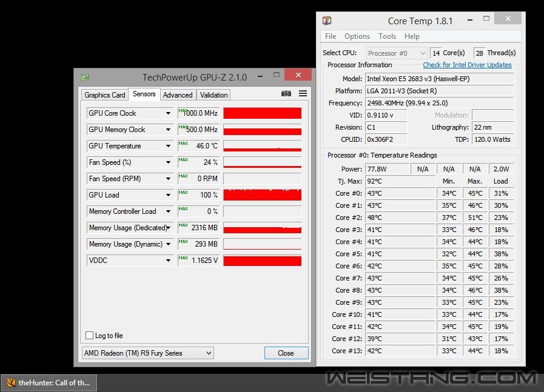Expand the VDDC sensor dropdown
This screenshot has height=392, width=544.
click(x=168, y=261)
